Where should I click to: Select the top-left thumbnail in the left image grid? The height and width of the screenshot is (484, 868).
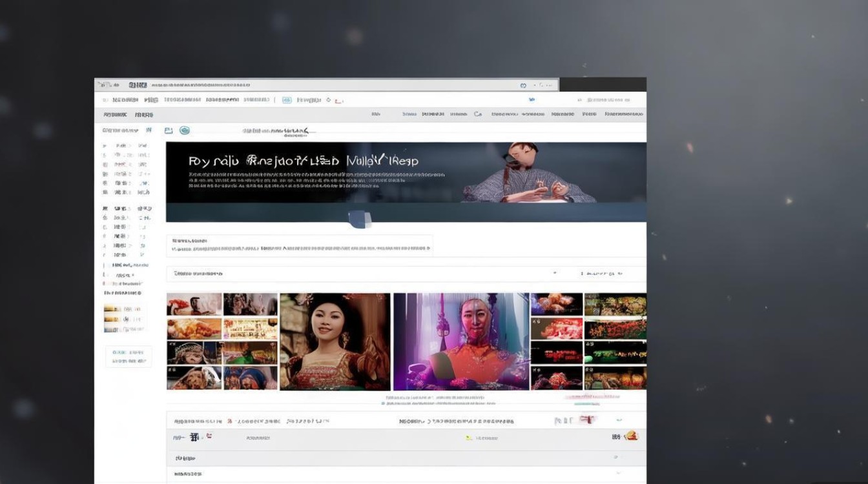click(x=194, y=304)
